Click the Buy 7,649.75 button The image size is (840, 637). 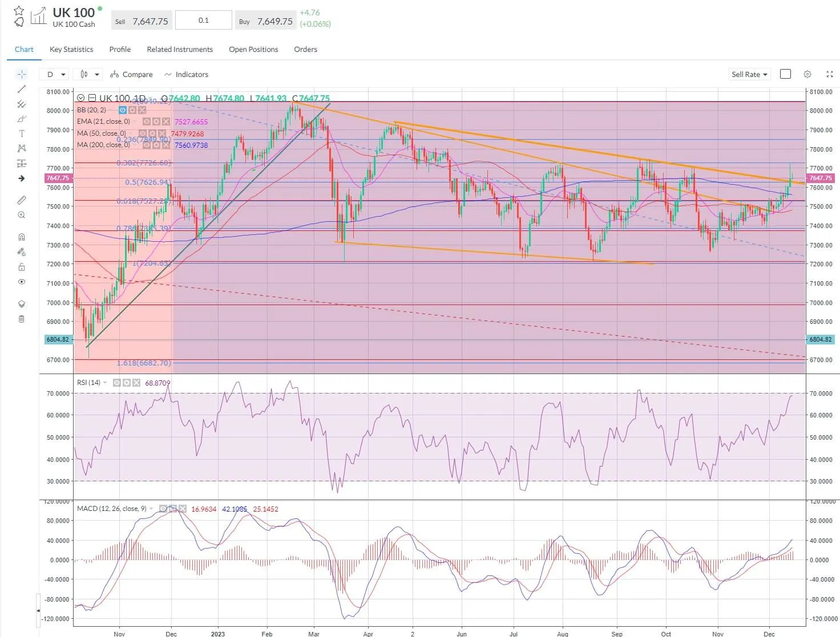[265, 21]
